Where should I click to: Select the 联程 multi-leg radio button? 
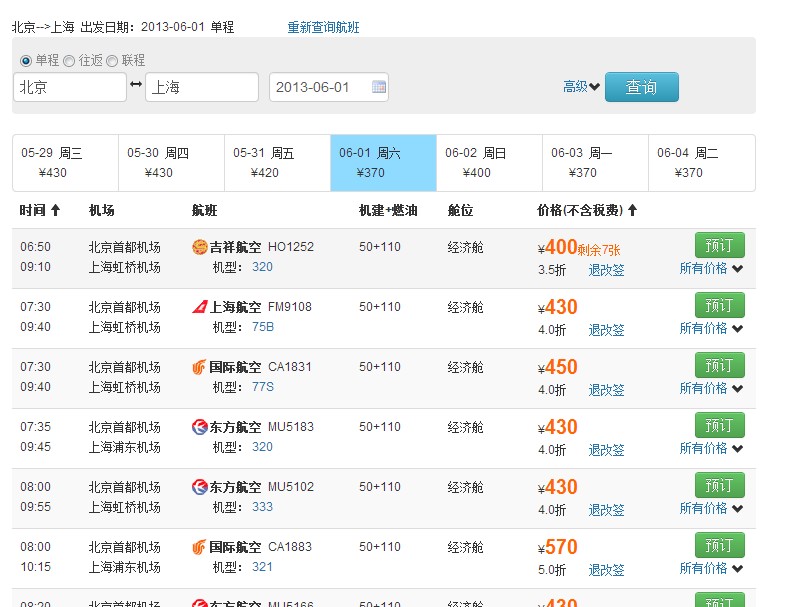(112, 60)
